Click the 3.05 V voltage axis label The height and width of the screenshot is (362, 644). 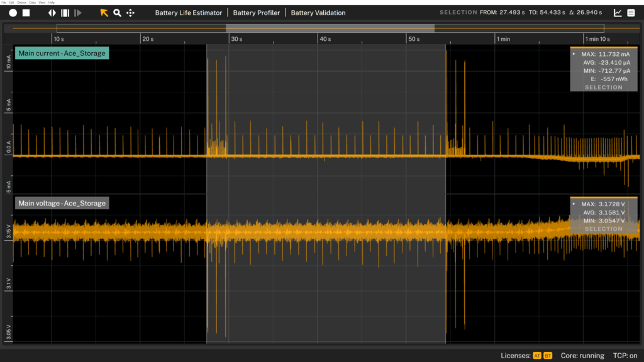pos(9,333)
